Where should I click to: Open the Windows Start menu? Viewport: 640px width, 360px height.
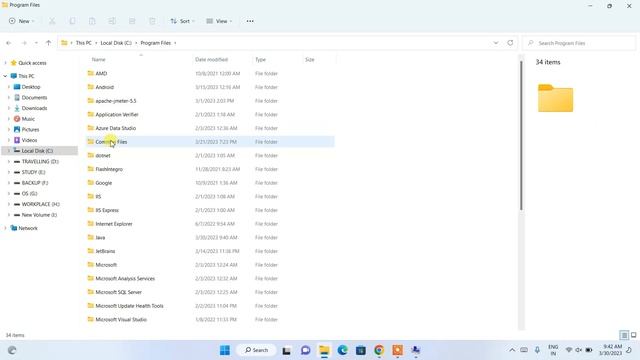(225, 350)
